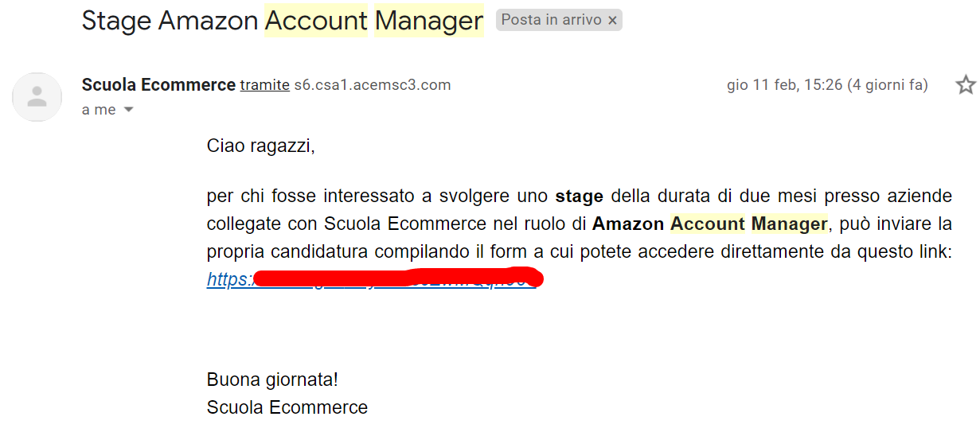Click highlighted word 'Account' in the subject
980x432 pixels.
click(316, 21)
